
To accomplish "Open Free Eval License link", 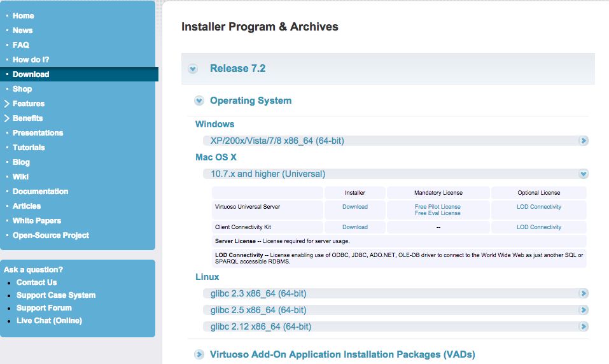I will [437, 213].
